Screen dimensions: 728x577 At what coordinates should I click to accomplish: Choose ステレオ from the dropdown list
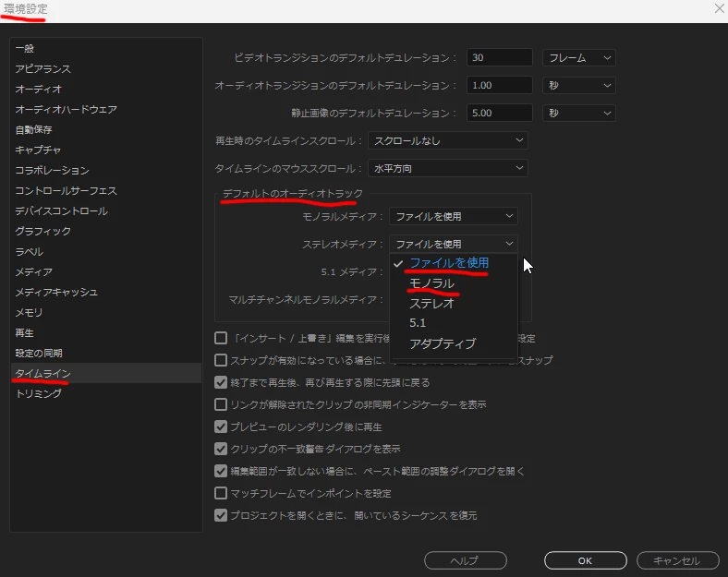point(431,304)
